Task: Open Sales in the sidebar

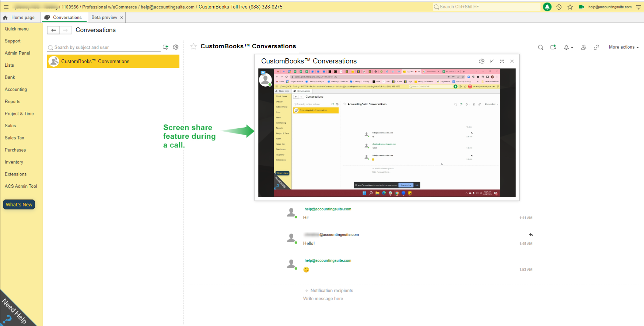Action: 10,126
